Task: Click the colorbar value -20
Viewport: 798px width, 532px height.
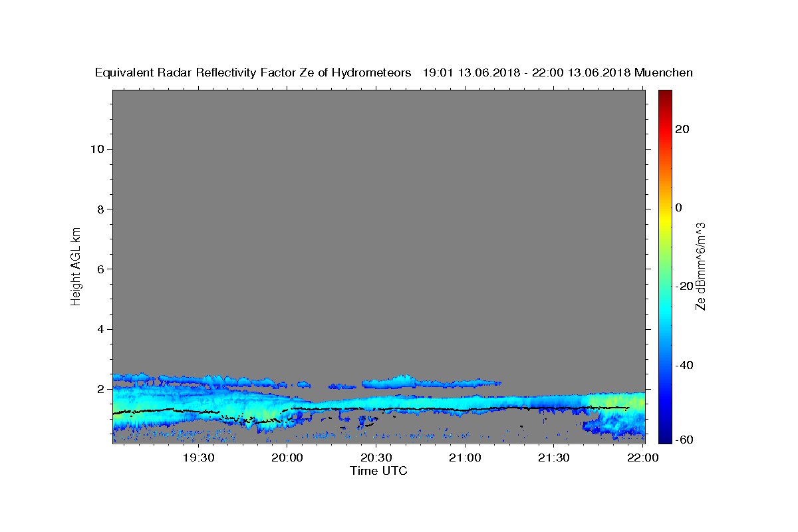Action: tap(683, 286)
